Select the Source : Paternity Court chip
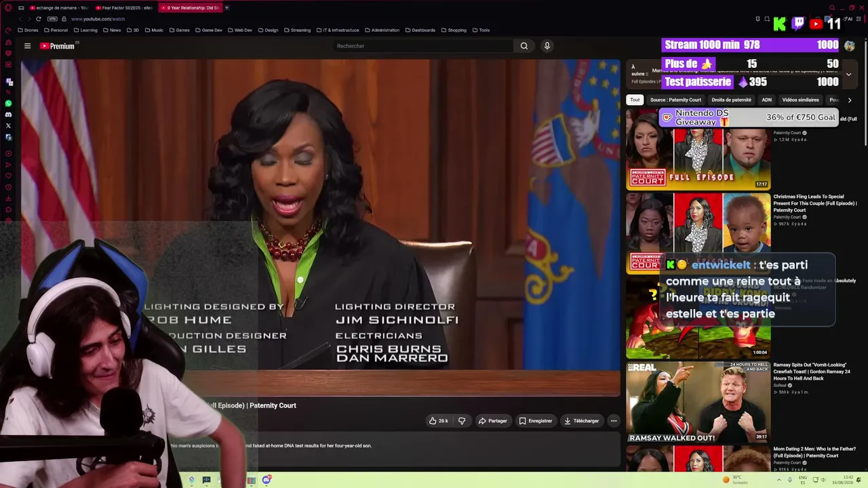This screenshot has height=488, width=868. (675, 100)
